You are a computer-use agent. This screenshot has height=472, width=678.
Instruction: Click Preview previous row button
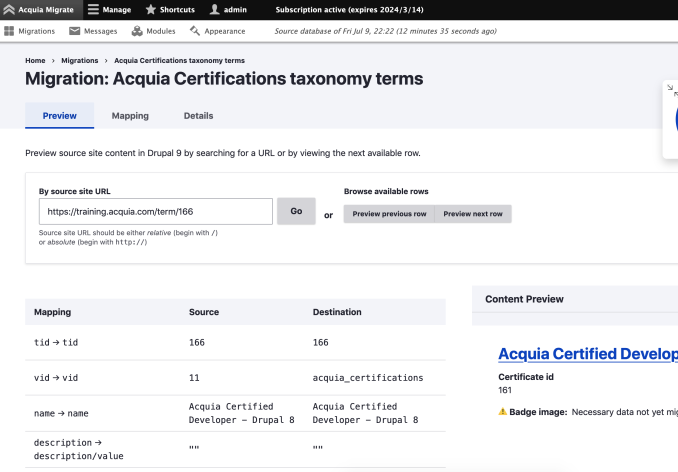[x=389, y=214]
